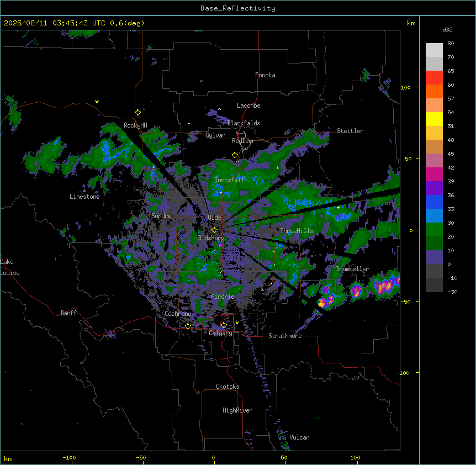The width and height of the screenshot is (476, 465).
Task: Click the Olds city label
Action: 214,218
